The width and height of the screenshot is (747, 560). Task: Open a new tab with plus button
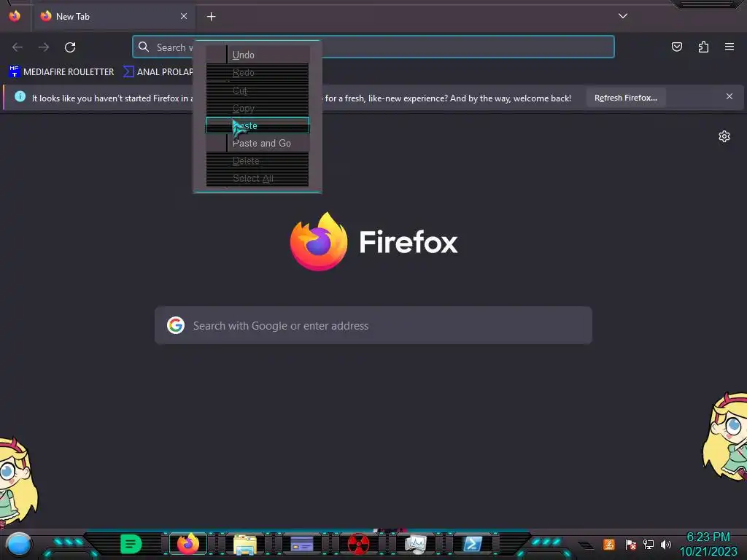coord(211,17)
